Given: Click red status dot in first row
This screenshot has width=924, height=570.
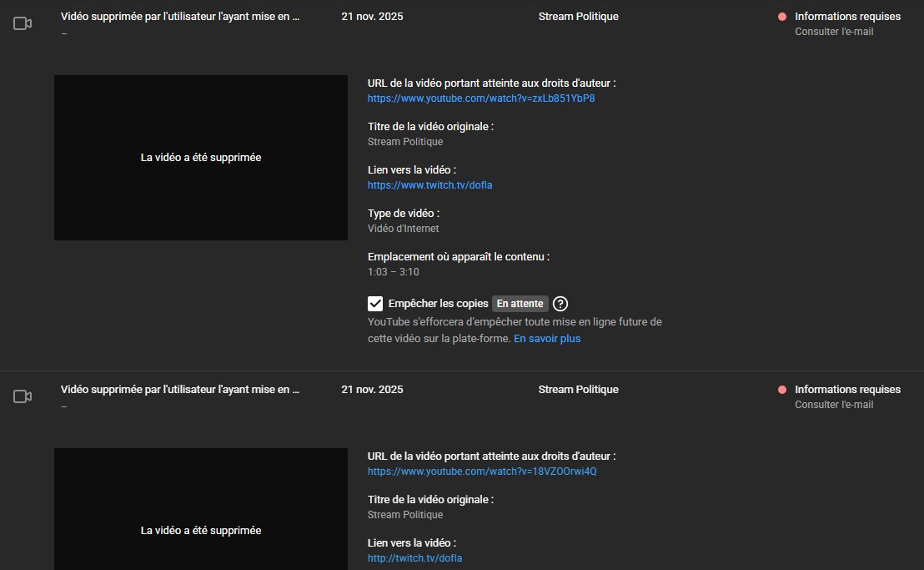Looking at the screenshot, I should pyautogui.click(x=782, y=17).
